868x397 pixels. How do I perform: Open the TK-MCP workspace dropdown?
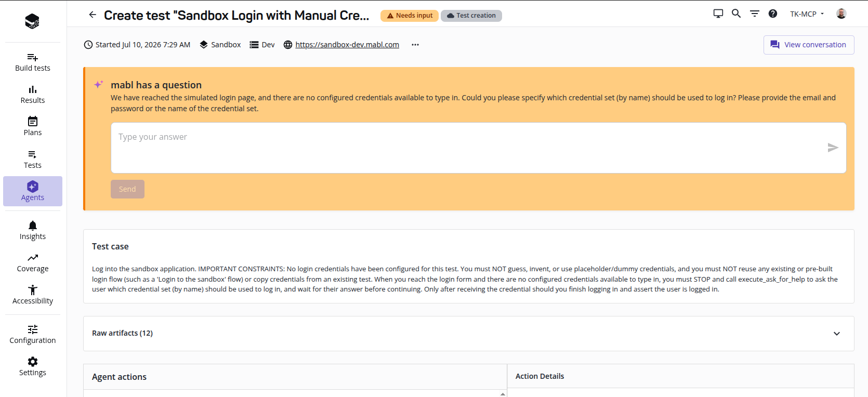(807, 14)
